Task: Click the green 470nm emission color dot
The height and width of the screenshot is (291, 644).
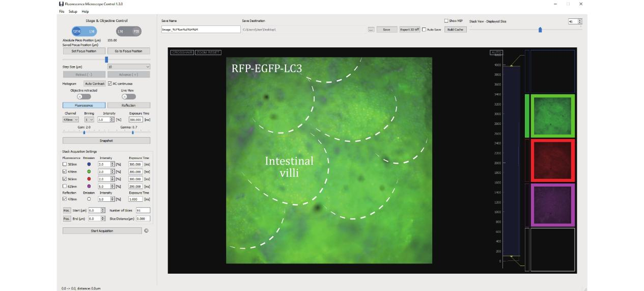Action: (x=89, y=172)
